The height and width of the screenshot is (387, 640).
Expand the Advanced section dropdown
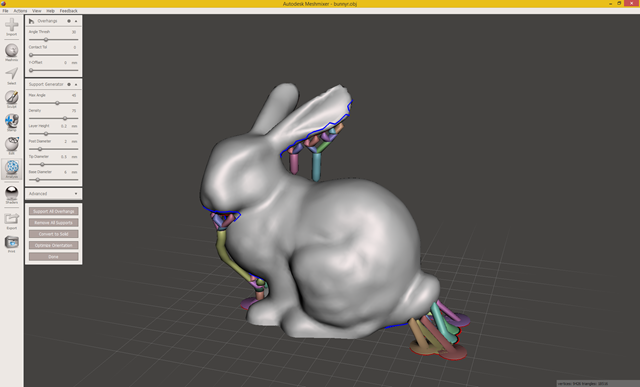[53, 194]
